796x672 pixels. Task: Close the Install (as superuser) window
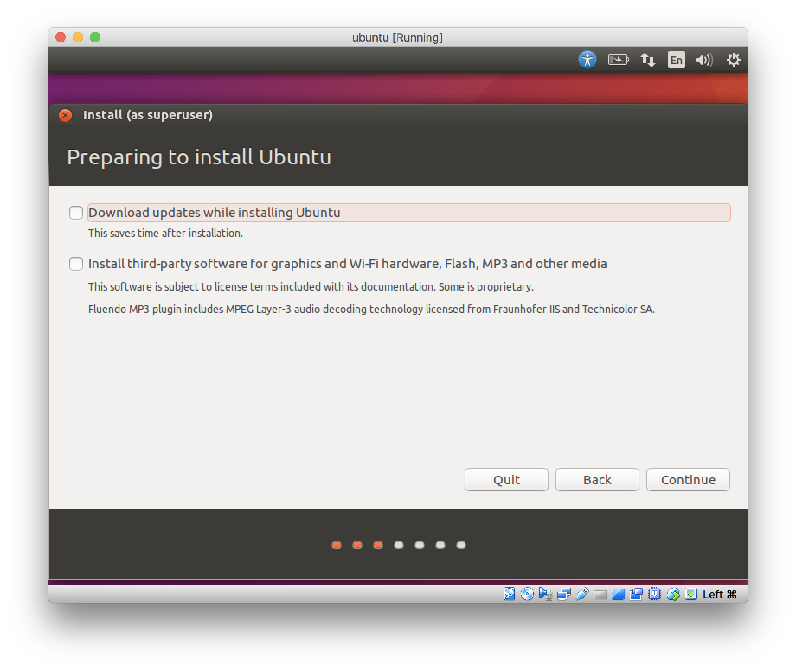[65, 115]
